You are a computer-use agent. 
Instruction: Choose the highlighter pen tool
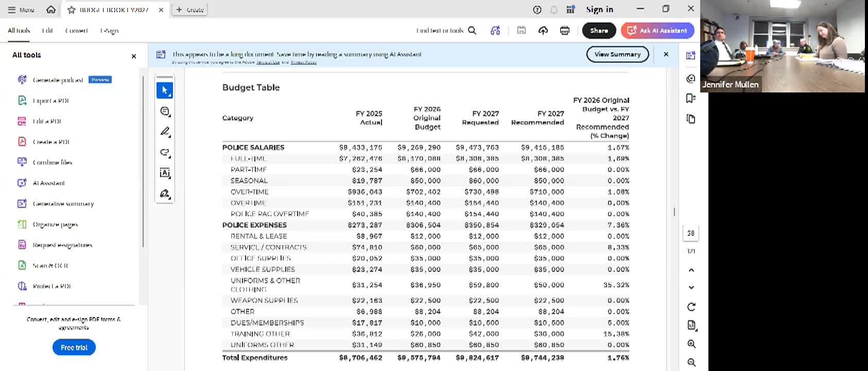pyautogui.click(x=165, y=132)
